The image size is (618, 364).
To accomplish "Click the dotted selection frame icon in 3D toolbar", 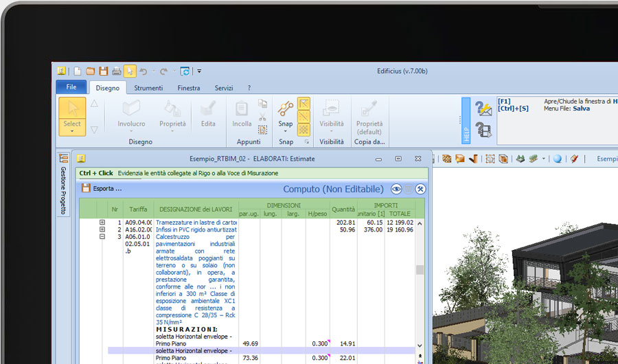I will coord(490,159).
